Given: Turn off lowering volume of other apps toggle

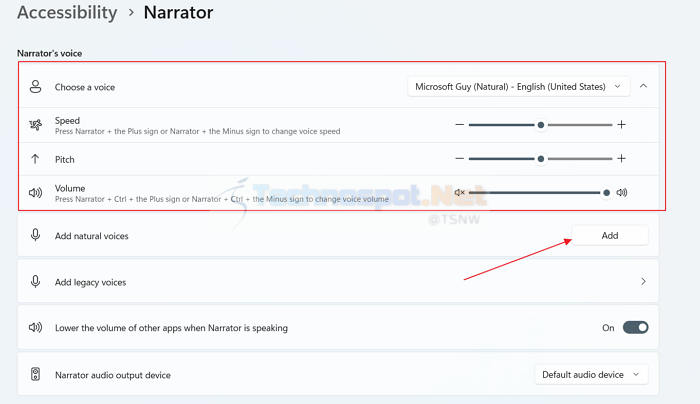Looking at the screenshot, I should tap(635, 327).
